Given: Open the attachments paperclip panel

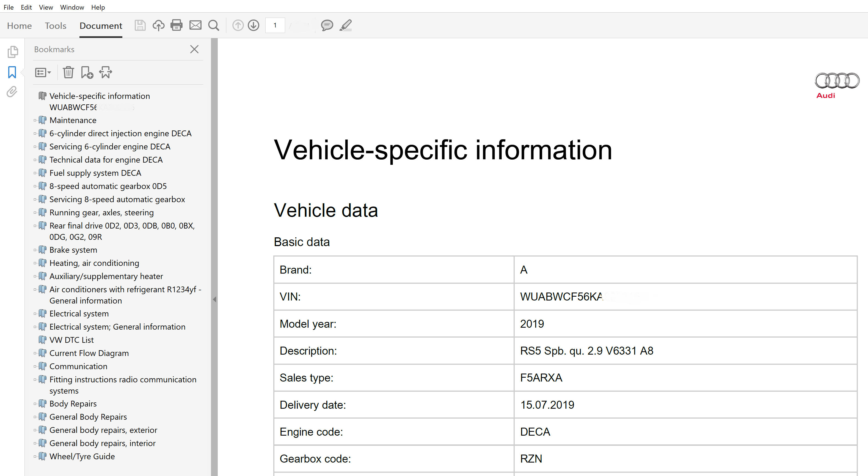Looking at the screenshot, I should tap(12, 91).
